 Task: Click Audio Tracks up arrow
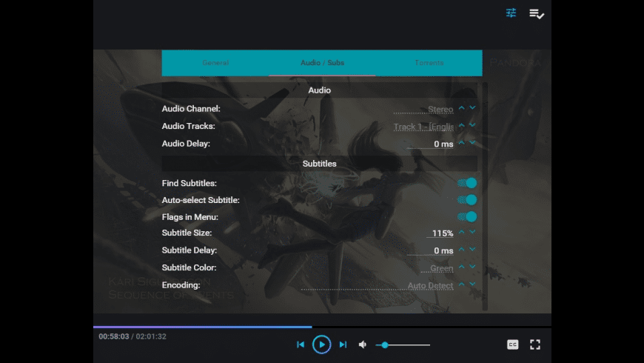pos(462,125)
